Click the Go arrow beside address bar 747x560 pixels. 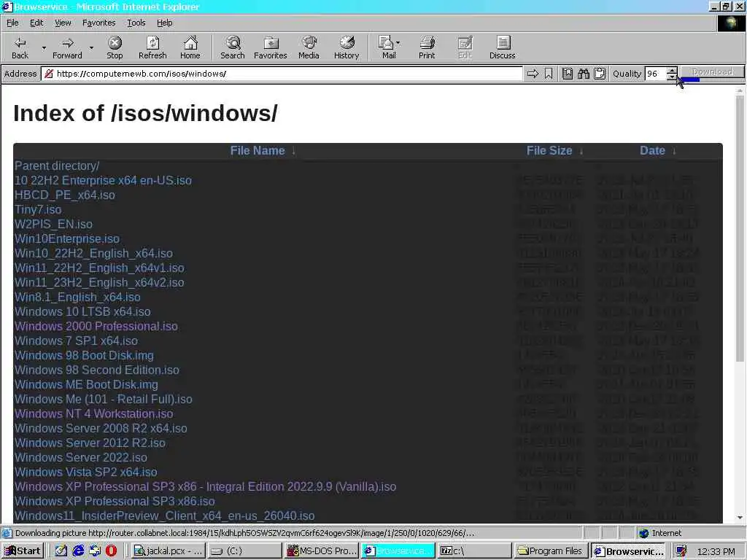(x=533, y=74)
